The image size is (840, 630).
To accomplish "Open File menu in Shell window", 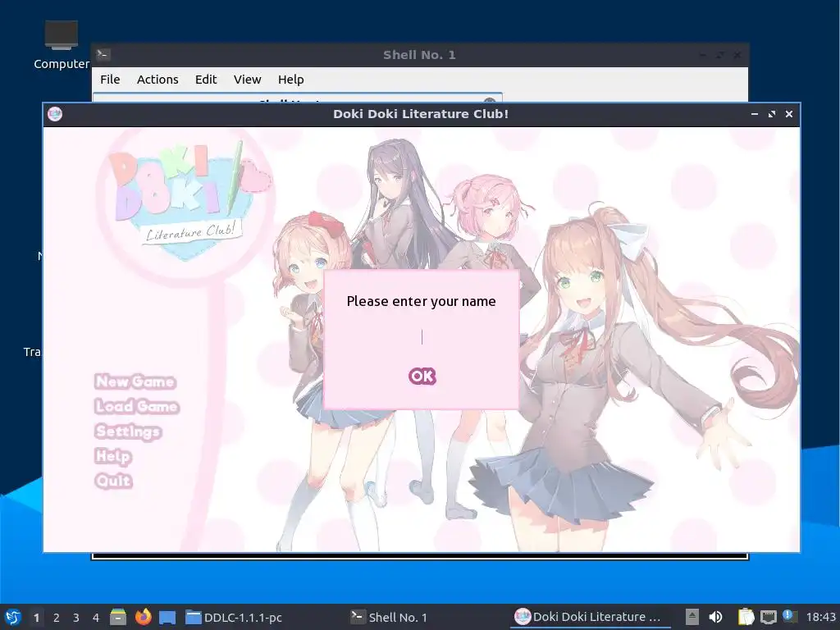I will 110,80.
